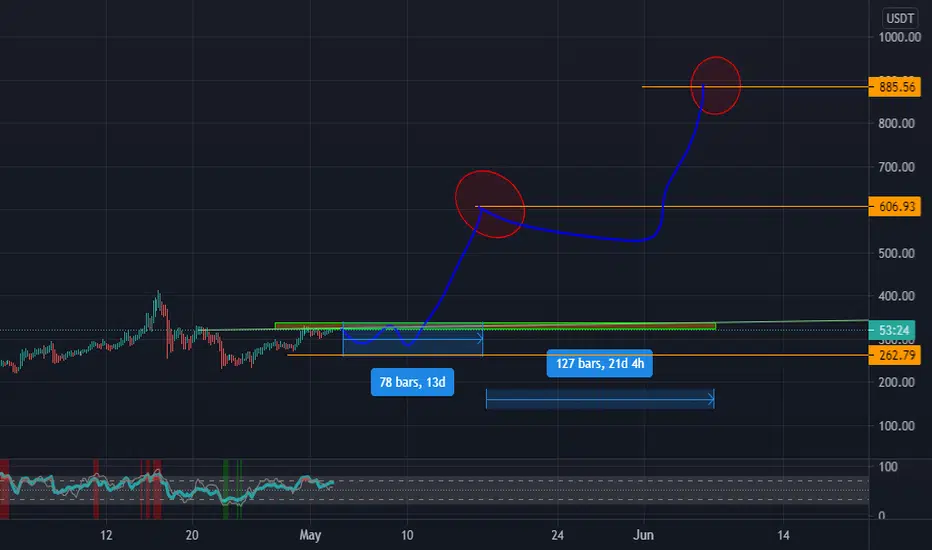Viewport: 932px width, 550px height.
Task: Click the 700.00 price axis value
Action: click(896, 167)
